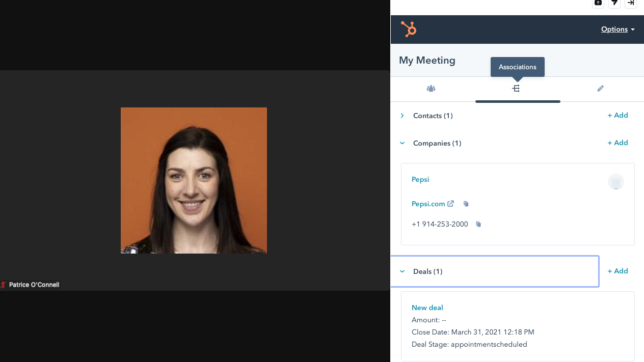Copy the Pepsi phone number
644x362 pixels.
point(478,224)
